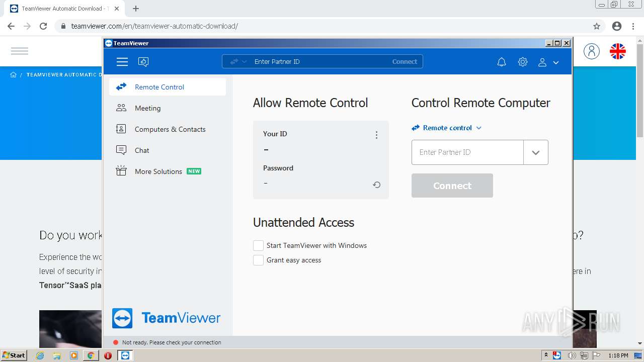Open the media player taskbar icon
Screen dimensions: 644x362
tap(74, 355)
